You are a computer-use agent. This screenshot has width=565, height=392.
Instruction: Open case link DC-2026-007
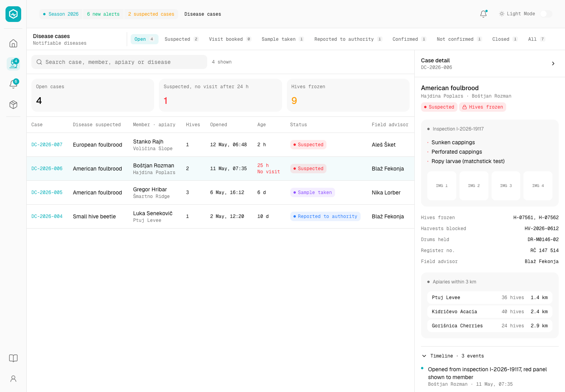coord(47,145)
